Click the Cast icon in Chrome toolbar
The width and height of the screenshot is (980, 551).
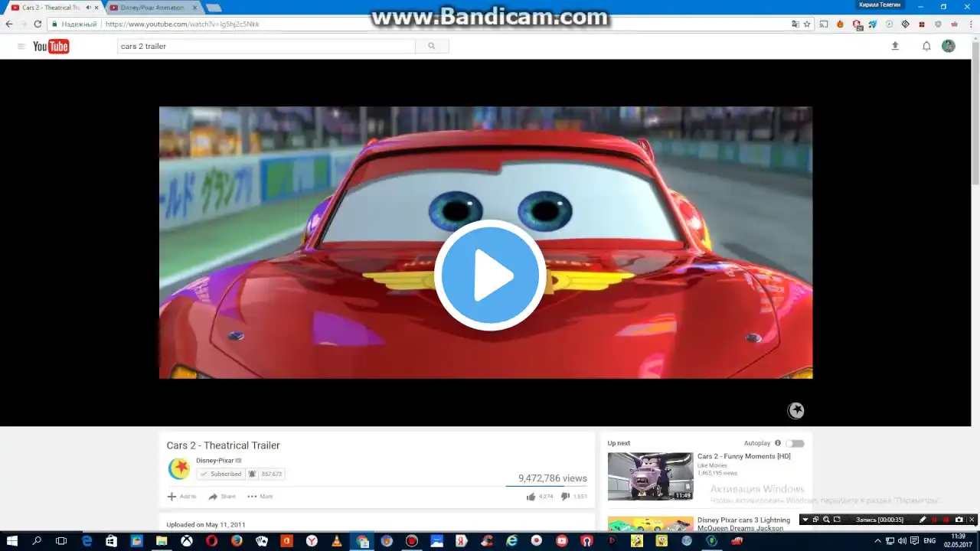tap(824, 24)
